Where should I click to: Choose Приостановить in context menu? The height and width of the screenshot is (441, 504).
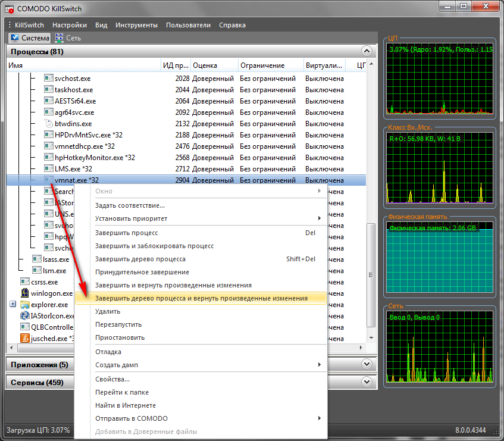click(x=201, y=337)
